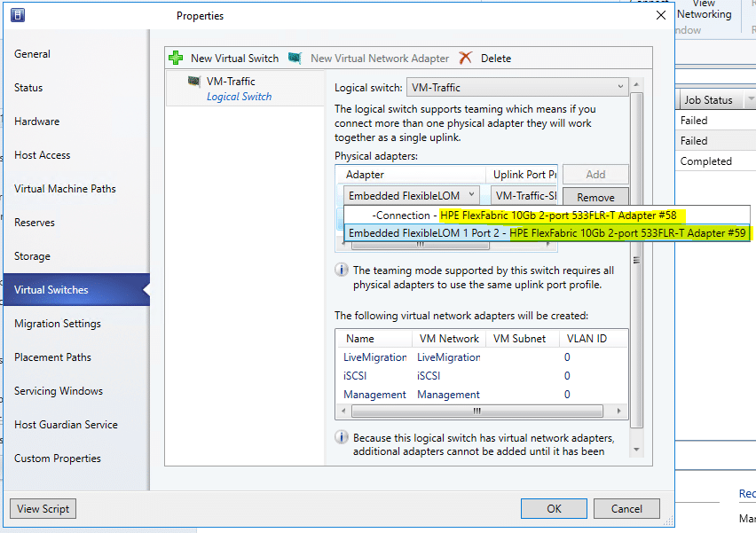The image size is (756, 533).
Task: Select the iSCSI adapter name cell
Action: click(355, 376)
